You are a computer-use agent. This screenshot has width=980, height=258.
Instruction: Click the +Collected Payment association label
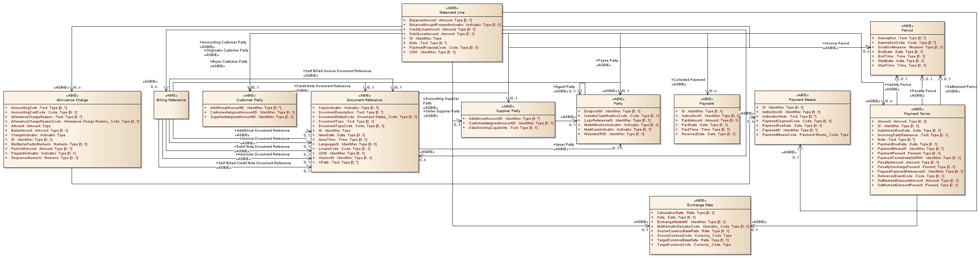click(688, 80)
